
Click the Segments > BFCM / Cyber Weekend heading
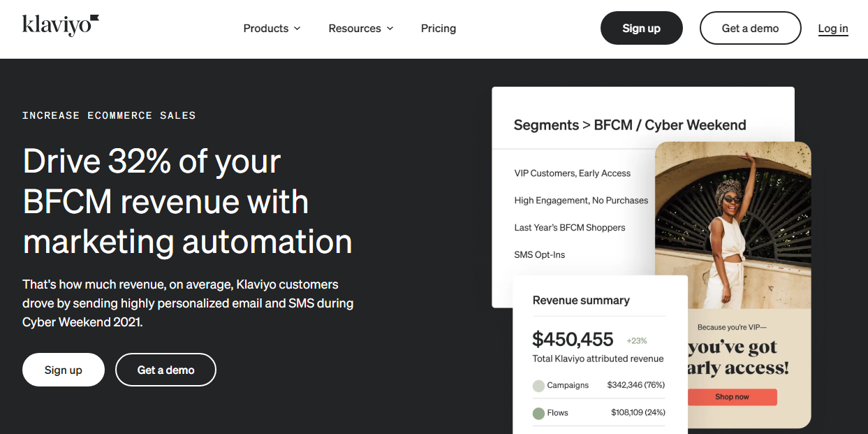click(x=629, y=125)
